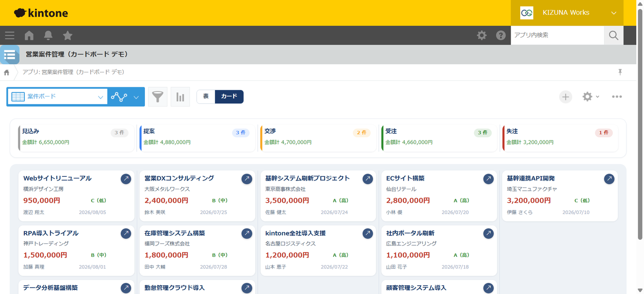This screenshot has height=294, width=644.
Task: Click the breadcrumb home icon
Action: pos(6,72)
